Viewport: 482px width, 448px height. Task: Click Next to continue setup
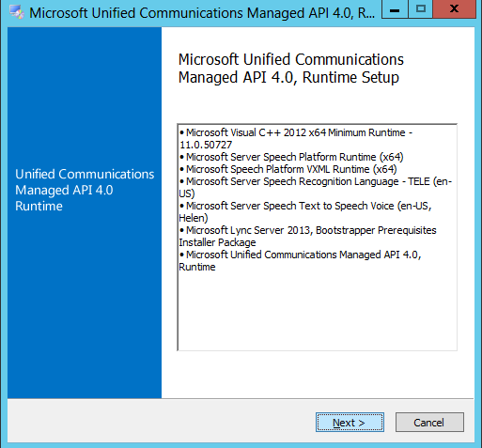[350, 423]
